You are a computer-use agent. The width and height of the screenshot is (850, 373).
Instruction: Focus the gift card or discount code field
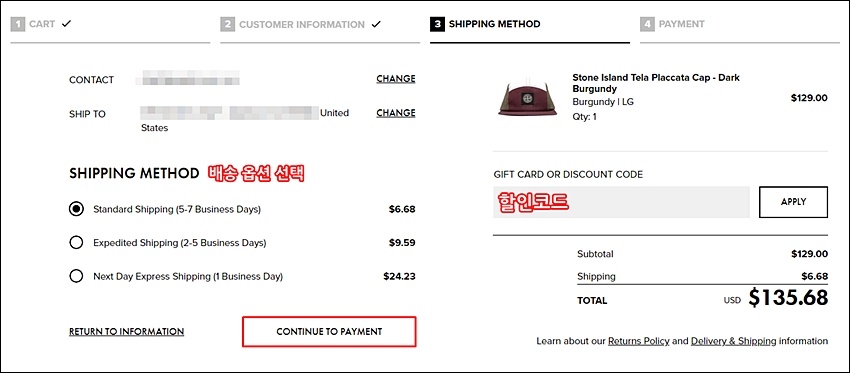click(x=621, y=202)
